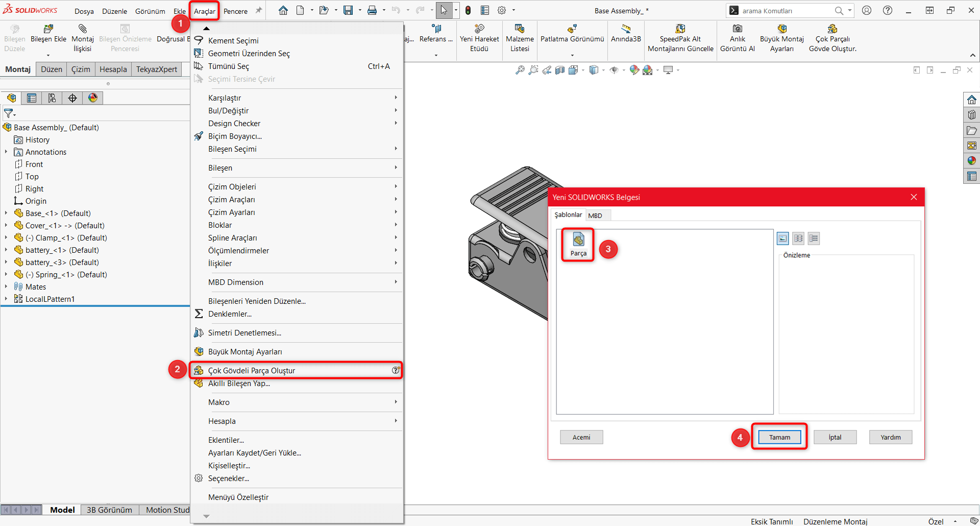The width and height of the screenshot is (980, 526).
Task: Open Design Library icon in task pane
Action: [x=971, y=115]
